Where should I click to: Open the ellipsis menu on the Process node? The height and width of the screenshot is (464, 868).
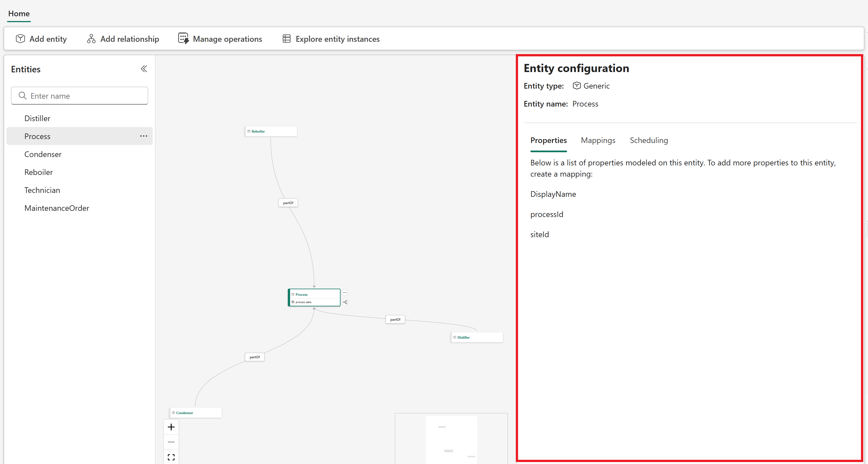coord(345,292)
